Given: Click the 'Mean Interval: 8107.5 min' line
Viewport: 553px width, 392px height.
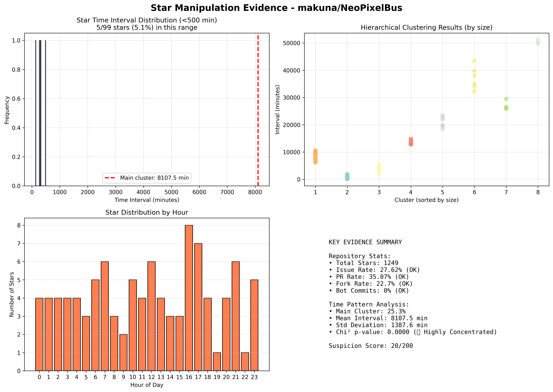Looking at the screenshot, I should click(x=378, y=318).
